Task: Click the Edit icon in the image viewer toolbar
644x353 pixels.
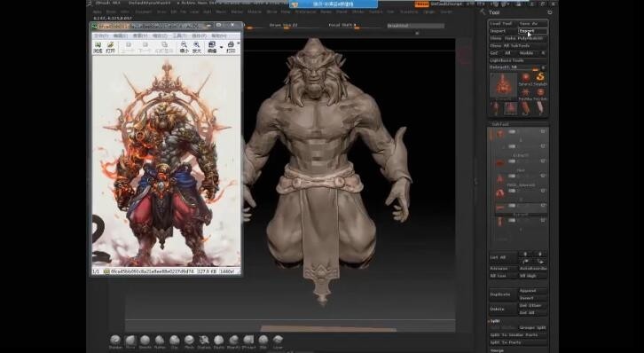Action: point(212,47)
